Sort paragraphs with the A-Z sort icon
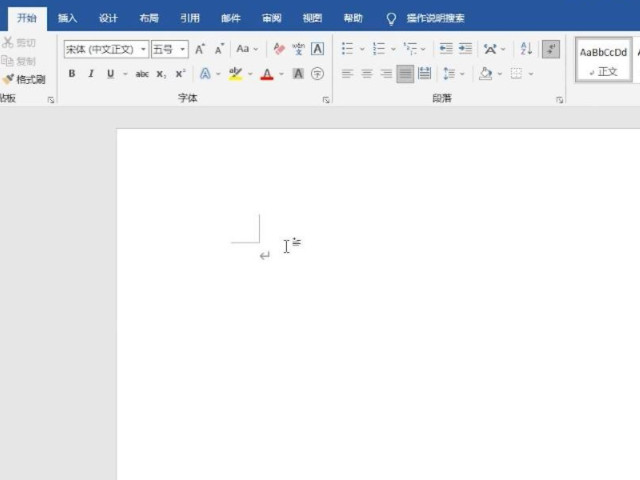The image size is (640, 480). 527,49
